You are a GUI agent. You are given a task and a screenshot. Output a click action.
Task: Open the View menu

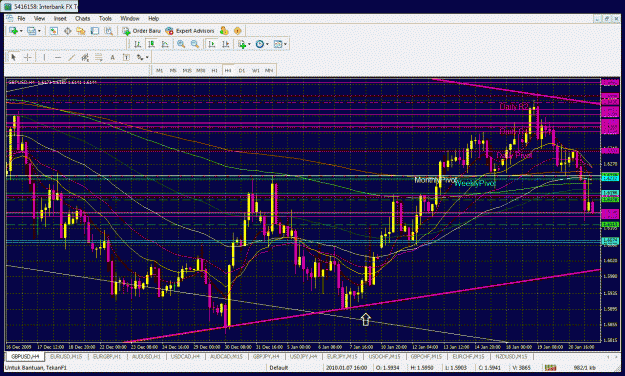(x=39, y=18)
